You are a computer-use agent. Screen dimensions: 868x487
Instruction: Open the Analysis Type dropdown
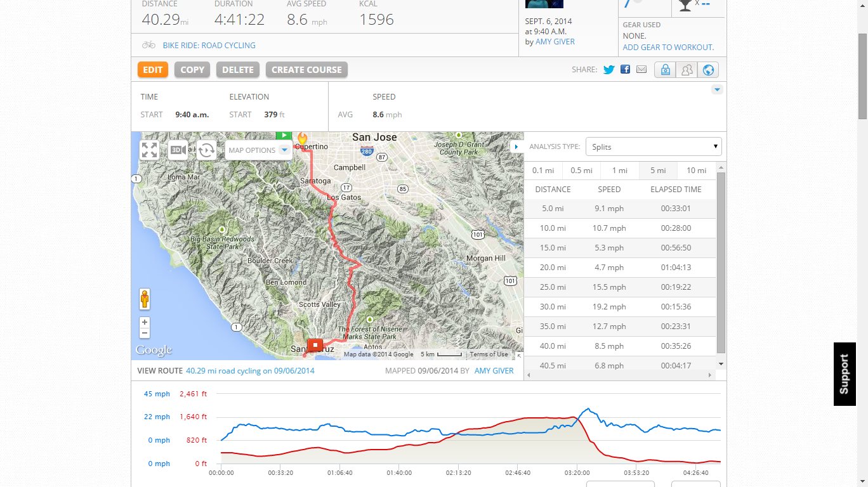(654, 146)
